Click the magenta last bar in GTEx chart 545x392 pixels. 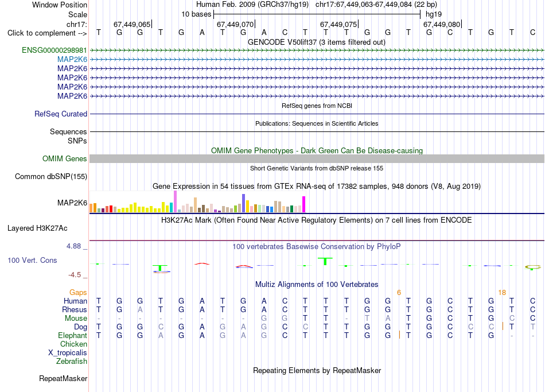pos(304,204)
